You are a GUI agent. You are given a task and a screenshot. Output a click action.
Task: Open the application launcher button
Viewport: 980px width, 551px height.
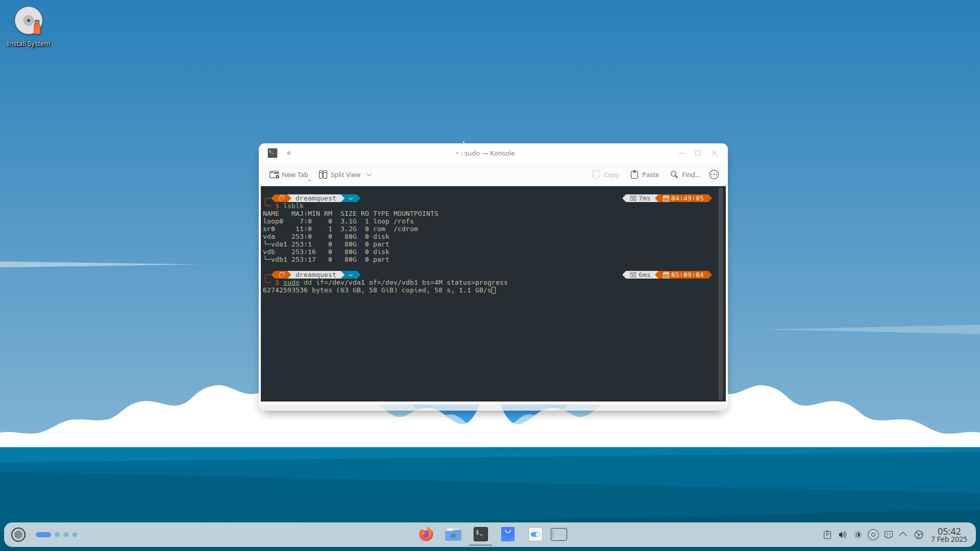(18, 535)
